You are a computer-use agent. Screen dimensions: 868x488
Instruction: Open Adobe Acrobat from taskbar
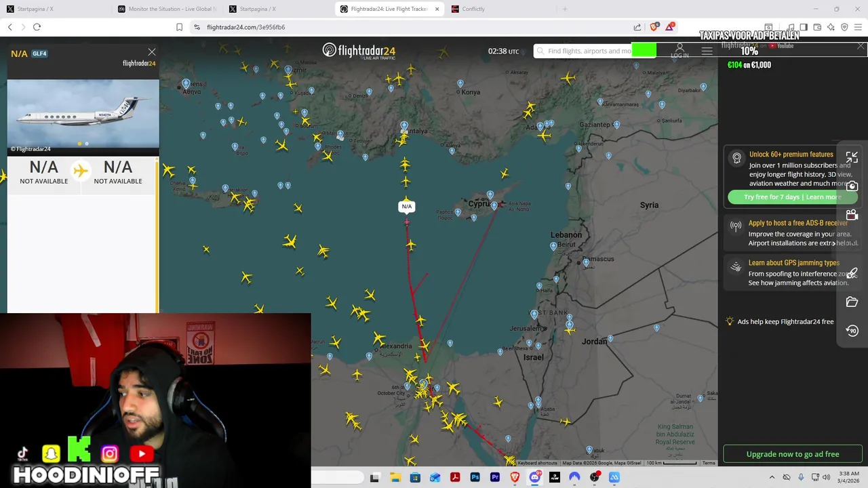[x=455, y=477]
